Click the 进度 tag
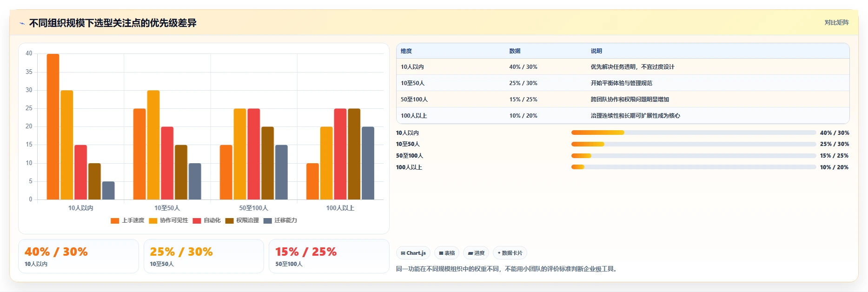 coord(476,253)
